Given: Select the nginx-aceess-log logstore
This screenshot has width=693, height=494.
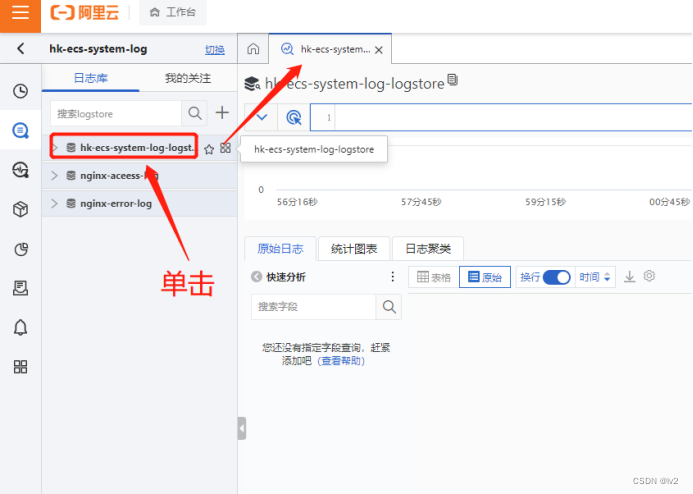Looking at the screenshot, I should 119,176.
